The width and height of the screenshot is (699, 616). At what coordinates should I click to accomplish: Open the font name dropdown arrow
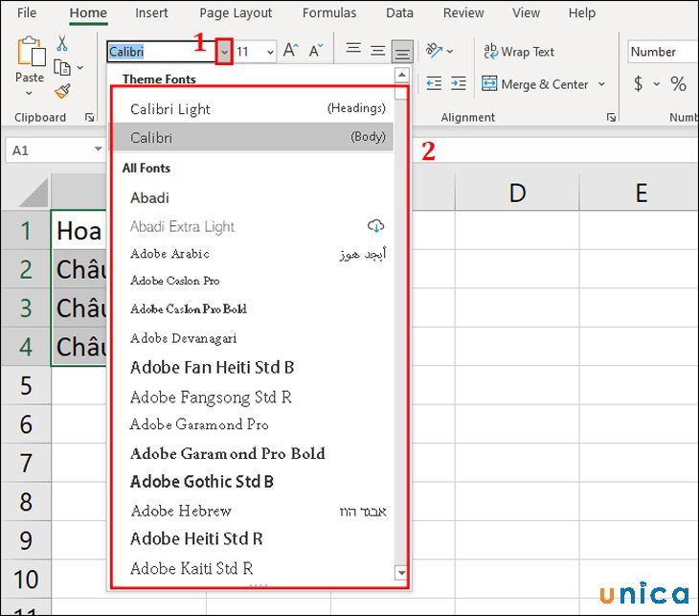[x=224, y=52]
